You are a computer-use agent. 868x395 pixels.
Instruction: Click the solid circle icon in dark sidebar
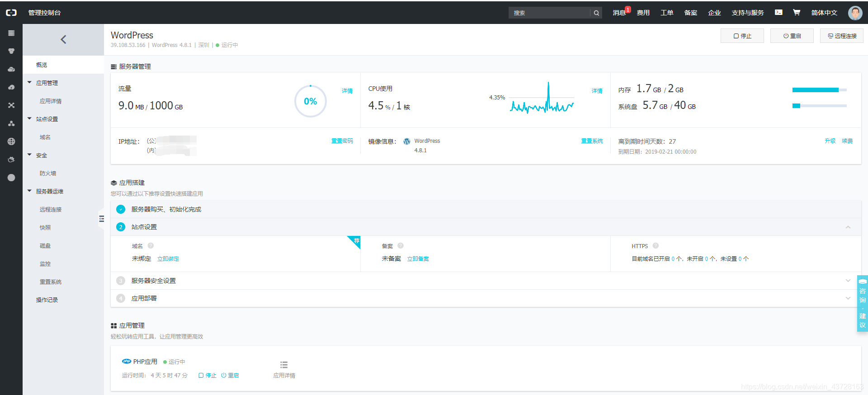[x=11, y=178]
